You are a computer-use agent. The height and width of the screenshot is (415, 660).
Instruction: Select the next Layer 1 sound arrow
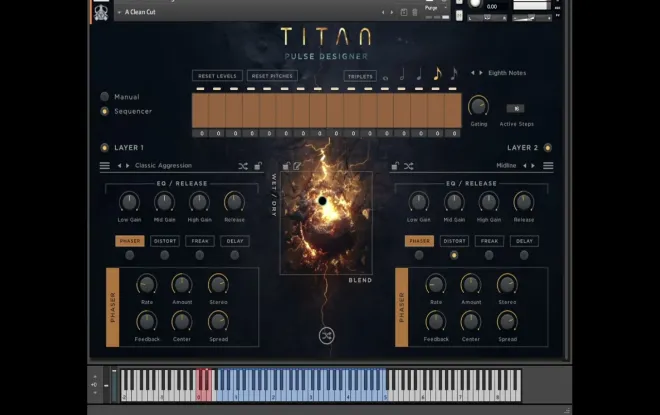pos(128,166)
